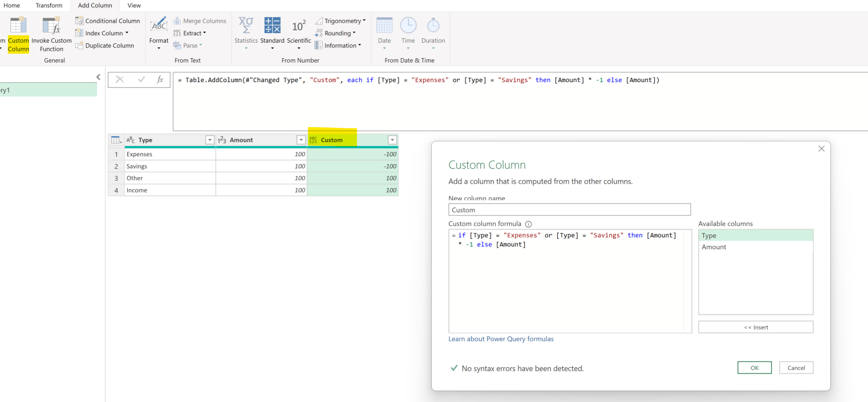Select the Other cell
Image resolution: width=868 pixels, height=402 pixels.
[x=170, y=178]
